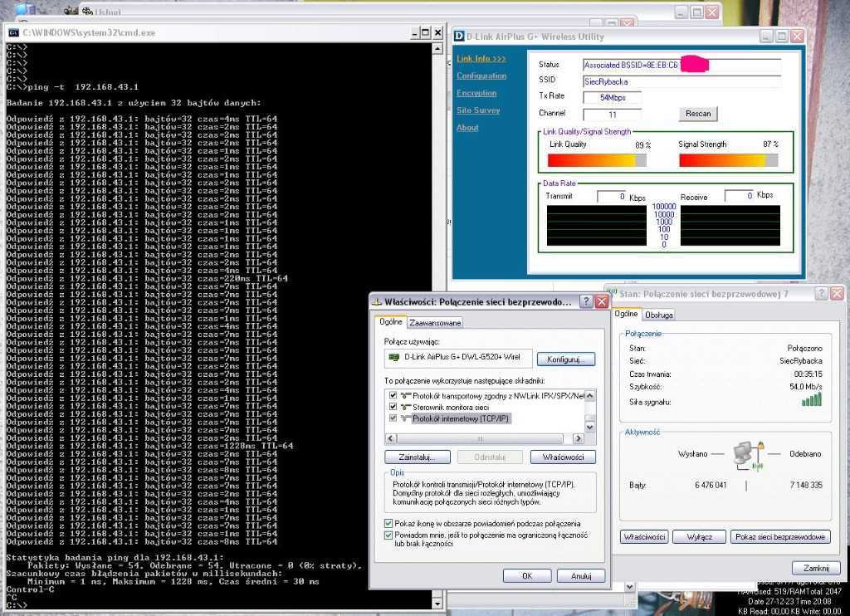Click the cmd window scroll up arrow

tap(437, 48)
